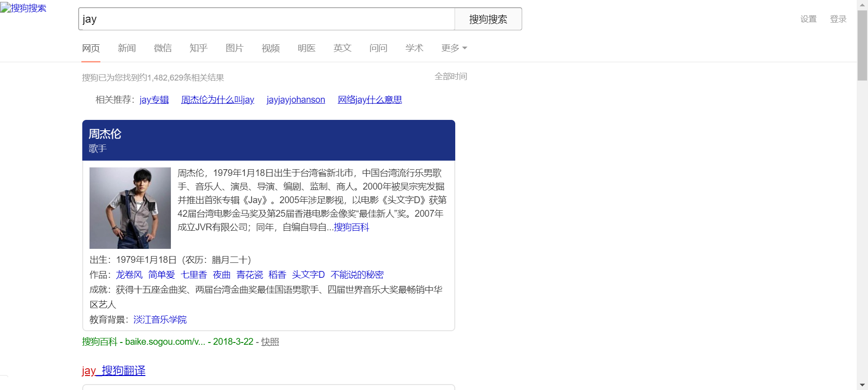Open the 设置 settings link

click(808, 19)
